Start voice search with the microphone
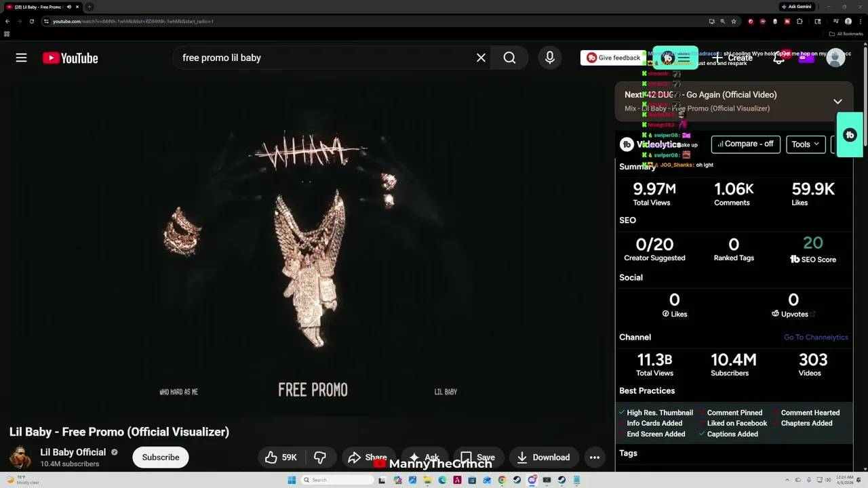 (550, 58)
